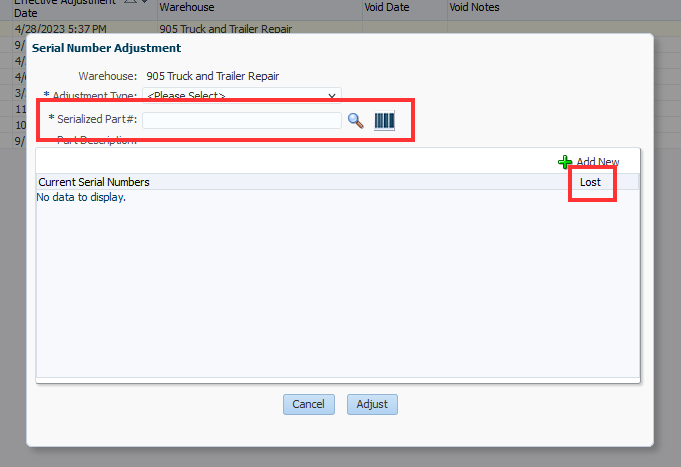This screenshot has width=681, height=467.
Task: Click 905 Truck and Trailer Repair table cell
Action: point(225,29)
